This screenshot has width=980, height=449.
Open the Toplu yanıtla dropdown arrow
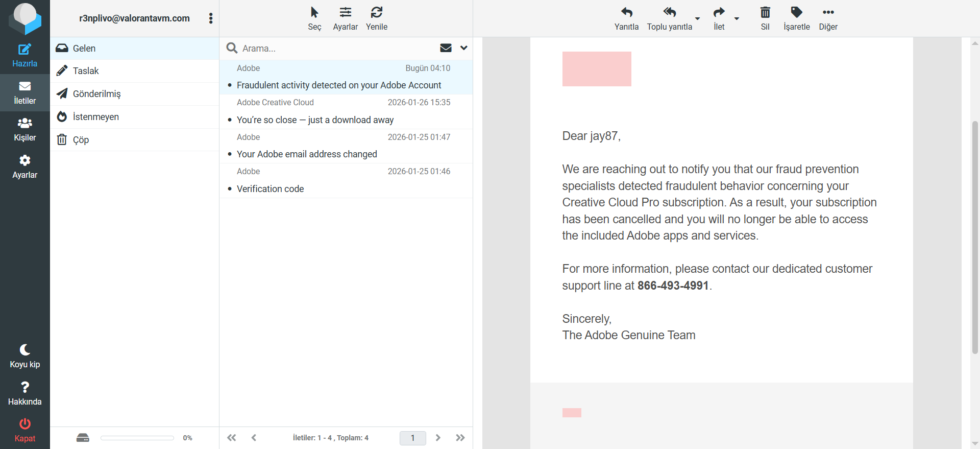(697, 18)
